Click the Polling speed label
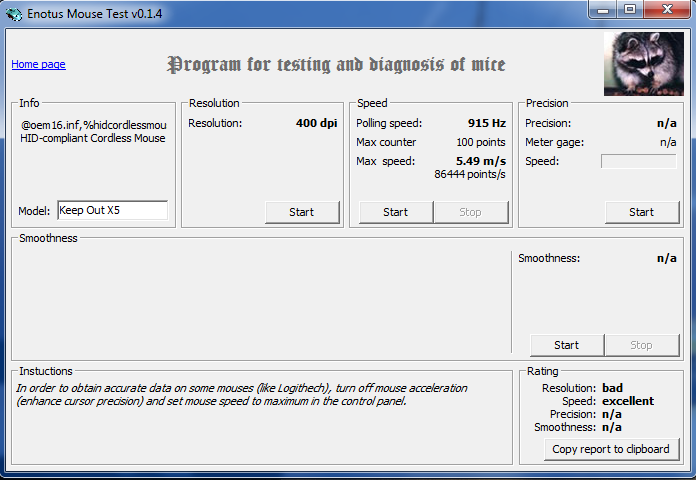 pos(389,123)
